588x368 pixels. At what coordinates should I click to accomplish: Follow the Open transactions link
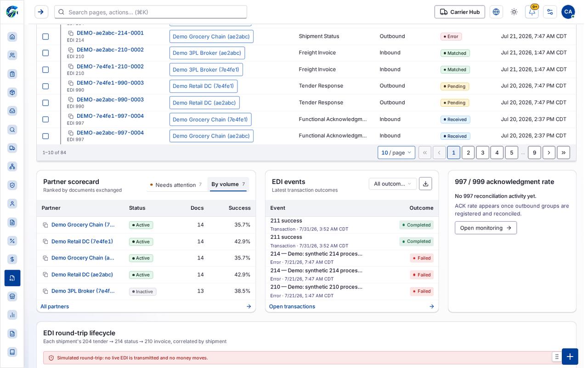(x=292, y=306)
